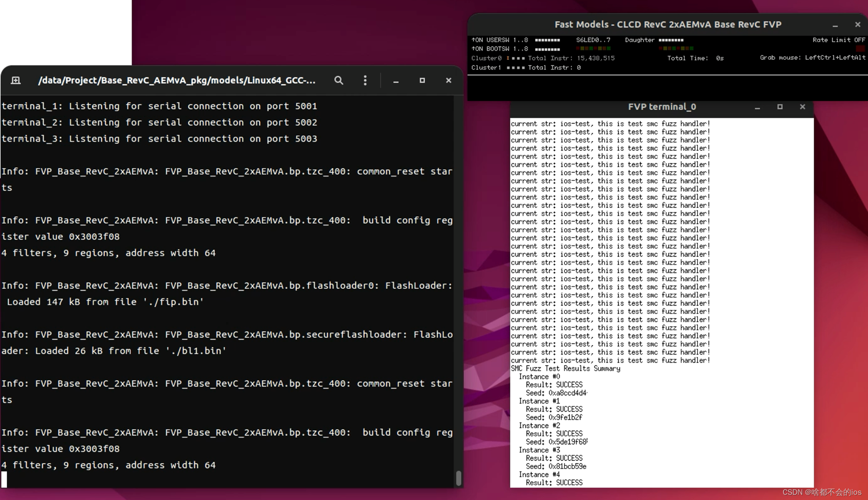Click the terminal path title in header
Image resolution: width=868 pixels, height=500 pixels.
coord(177,81)
